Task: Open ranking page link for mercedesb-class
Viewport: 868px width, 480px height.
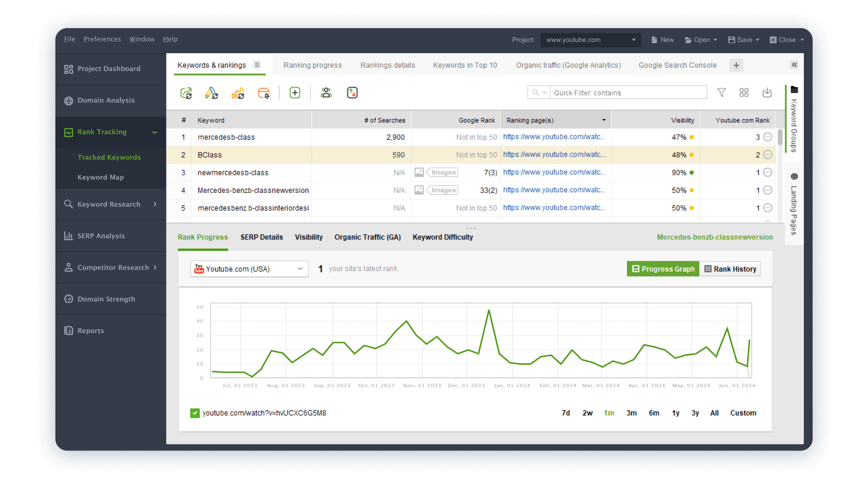Action: pyautogui.click(x=554, y=137)
